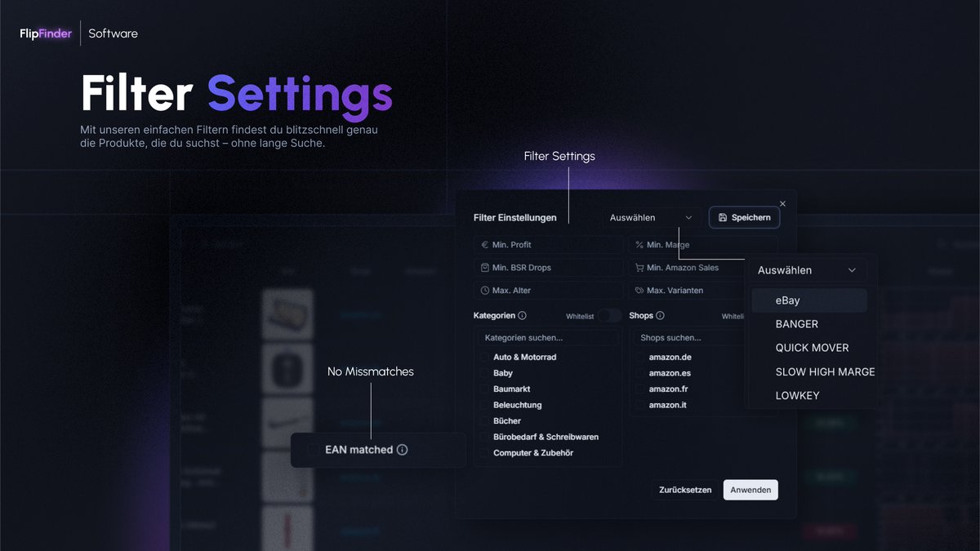Check the Auto & Motorrad category
This screenshot has height=551, width=980.
[x=484, y=358]
